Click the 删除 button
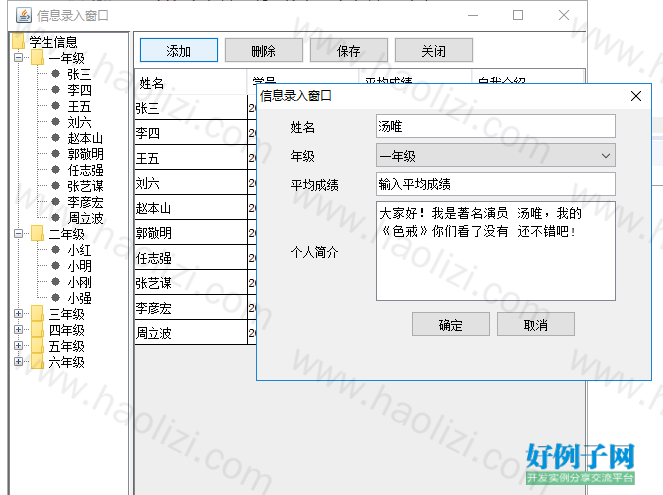663x495 pixels. [x=264, y=50]
